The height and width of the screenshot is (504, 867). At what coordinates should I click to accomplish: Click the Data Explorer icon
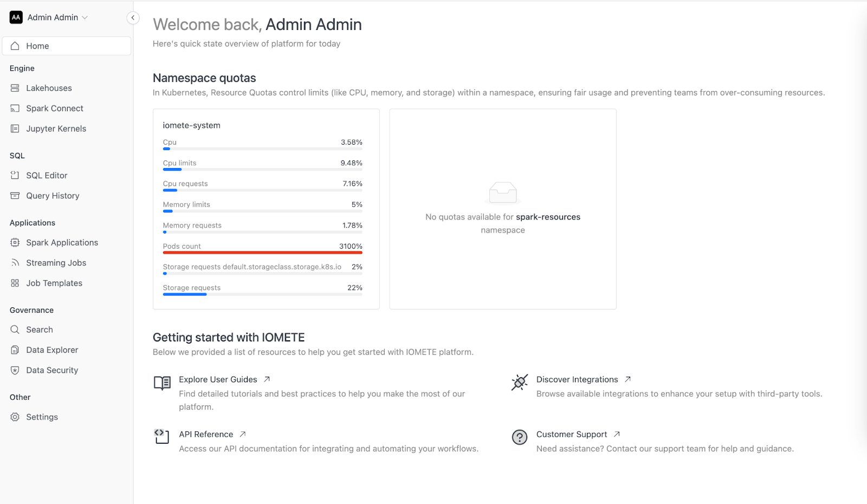click(15, 350)
